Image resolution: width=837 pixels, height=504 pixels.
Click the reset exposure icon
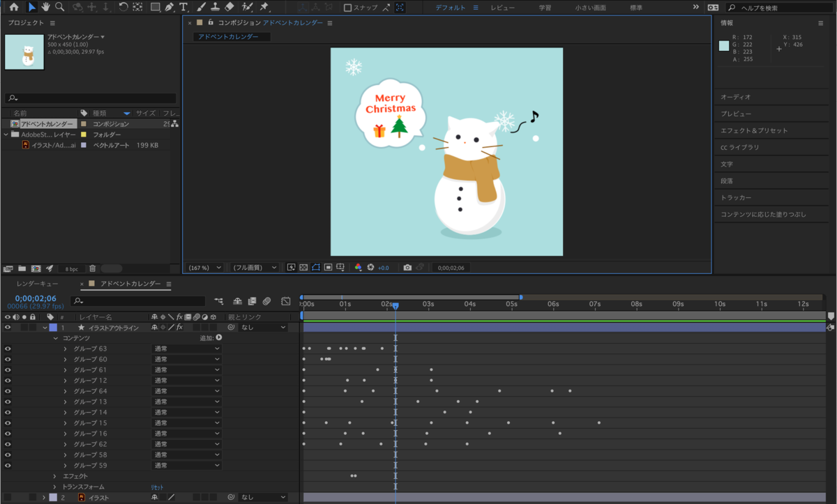(x=371, y=267)
